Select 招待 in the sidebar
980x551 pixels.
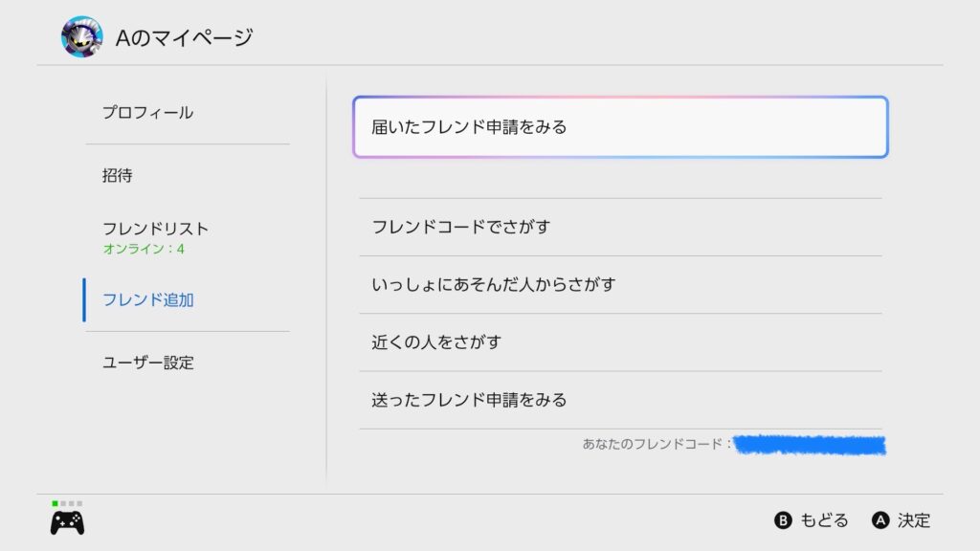click(118, 176)
